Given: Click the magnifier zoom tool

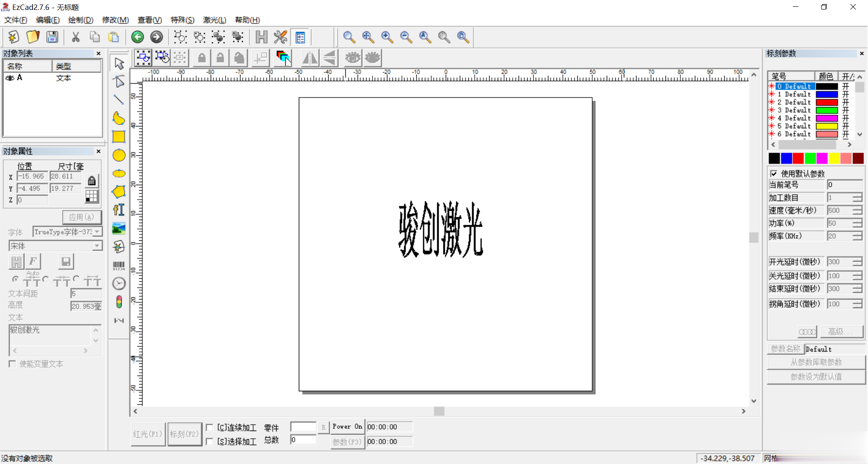Looking at the screenshot, I should [349, 37].
